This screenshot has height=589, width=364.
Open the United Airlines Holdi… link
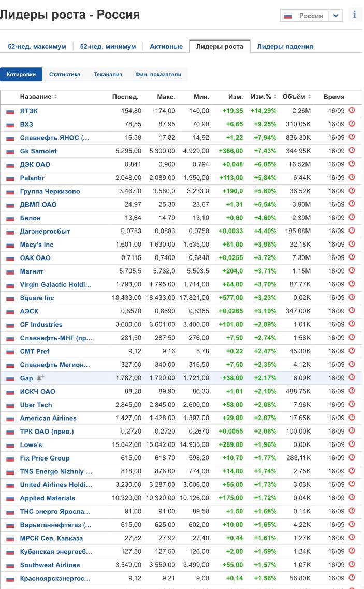coord(56,484)
